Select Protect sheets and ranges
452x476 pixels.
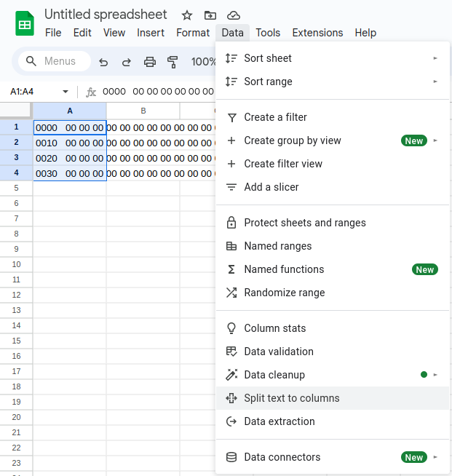click(x=333, y=223)
